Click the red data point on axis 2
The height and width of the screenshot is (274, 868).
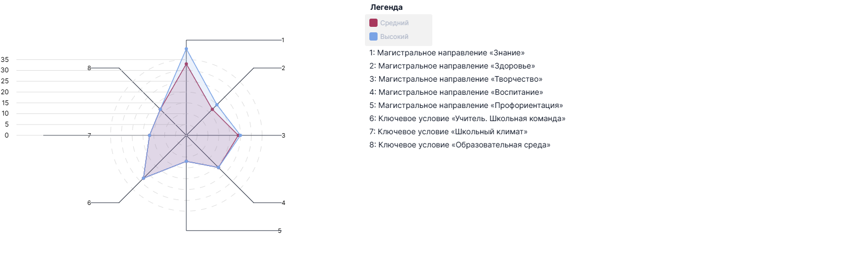click(x=212, y=110)
